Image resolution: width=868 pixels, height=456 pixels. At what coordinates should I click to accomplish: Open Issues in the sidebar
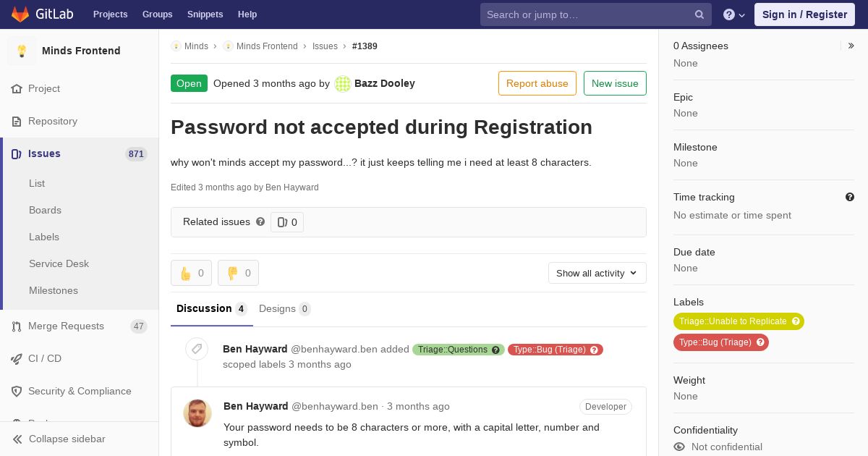coord(80,153)
